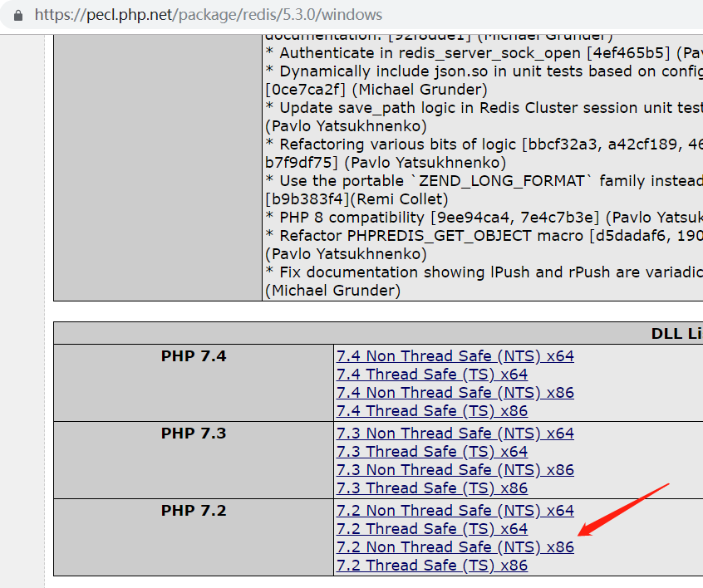Open 7.2 Non Thread Safe (NTS) x86 link
Screen dimensions: 703x588
pyautogui.click(x=455, y=547)
